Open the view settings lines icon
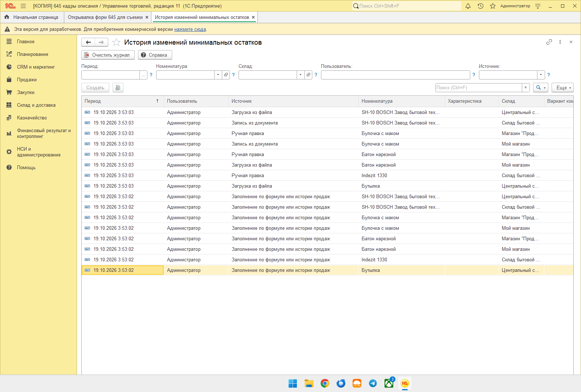Viewport: 581px width, 392px height. coord(538,6)
